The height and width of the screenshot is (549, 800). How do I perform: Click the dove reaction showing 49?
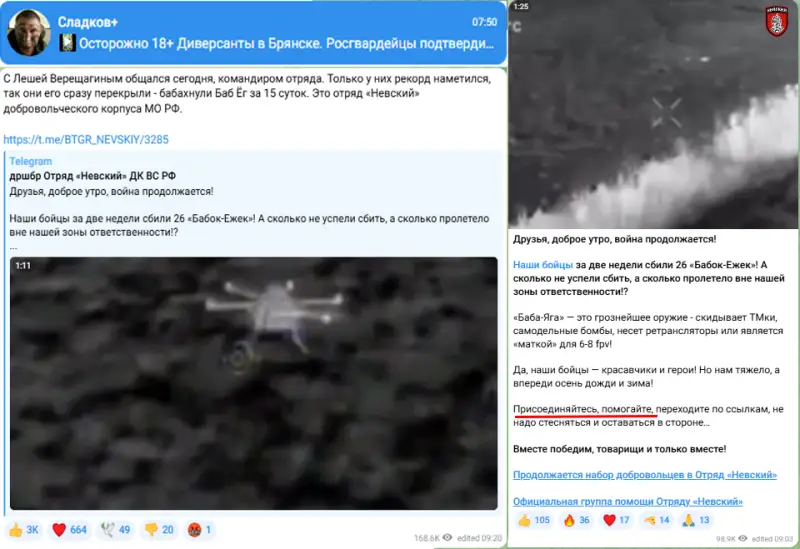pos(115,530)
